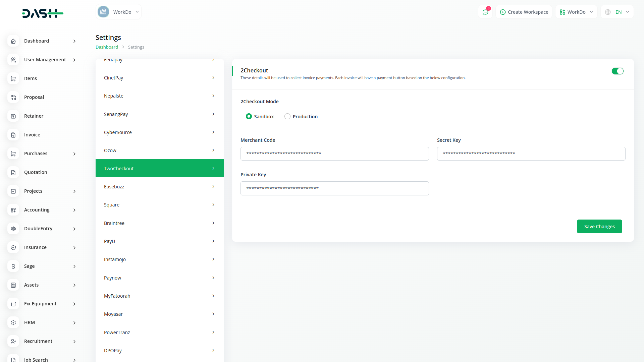Viewport: 644px width, 362px height.
Task: Click the HRM icon in sidebar
Action: tap(13, 322)
